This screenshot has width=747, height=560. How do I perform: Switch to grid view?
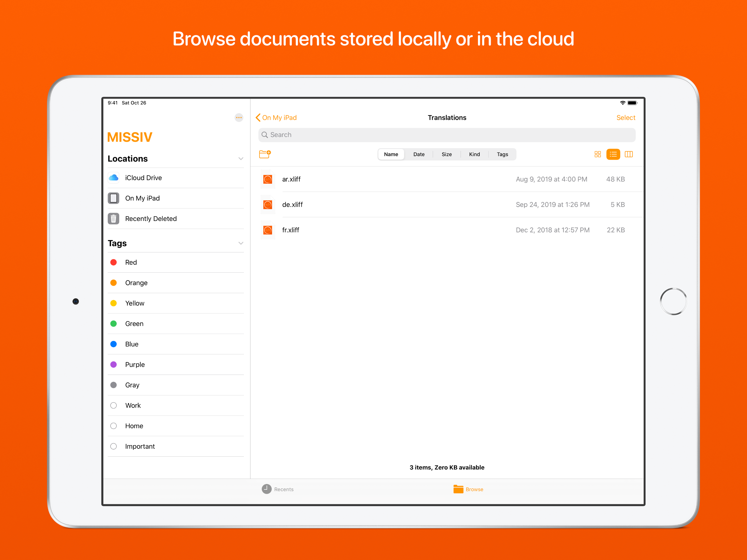click(597, 154)
